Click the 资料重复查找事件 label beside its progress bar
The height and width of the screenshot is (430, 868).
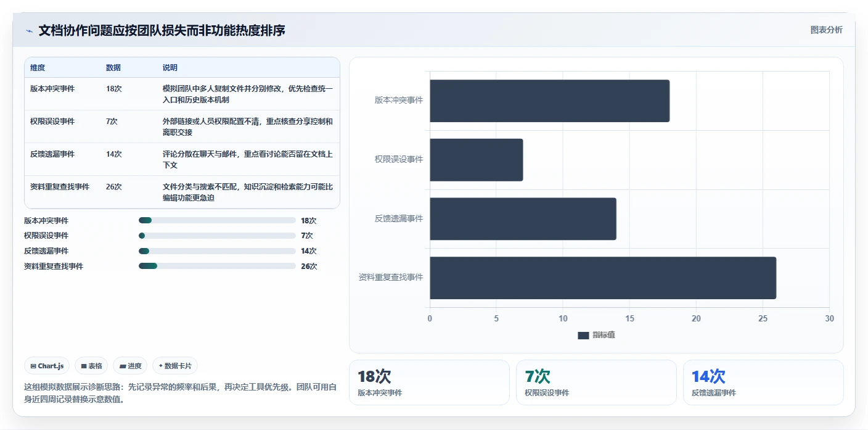point(54,266)
